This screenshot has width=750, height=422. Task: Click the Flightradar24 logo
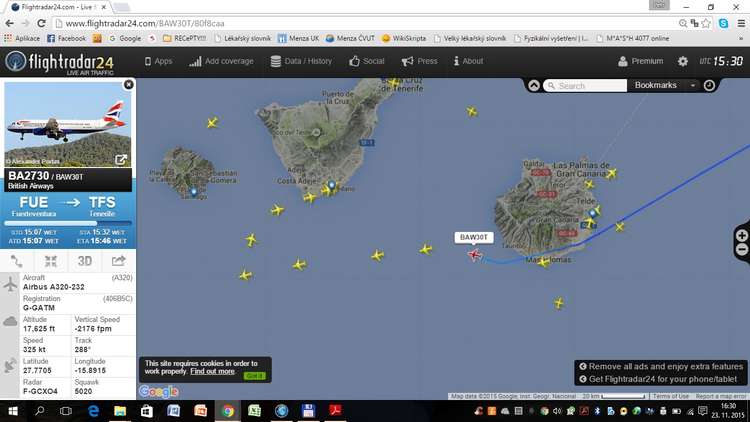click(60, 63)
